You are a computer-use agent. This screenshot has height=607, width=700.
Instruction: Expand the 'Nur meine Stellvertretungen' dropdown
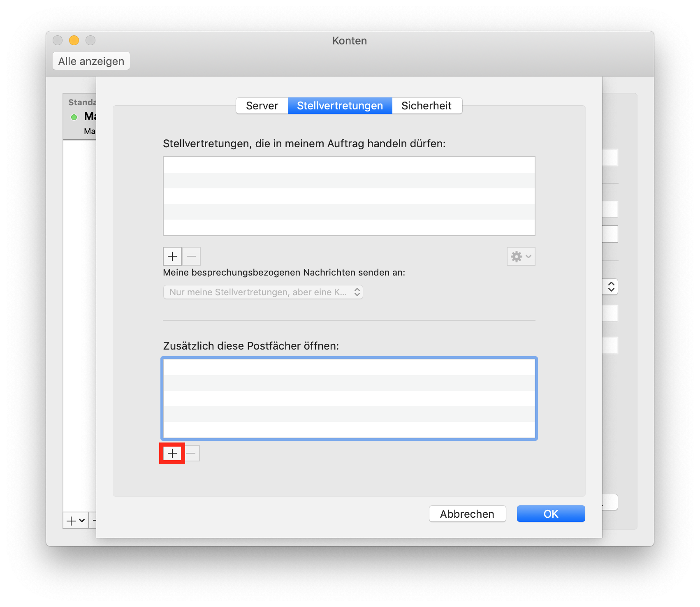pyautogui.click(x=263, y=292)
